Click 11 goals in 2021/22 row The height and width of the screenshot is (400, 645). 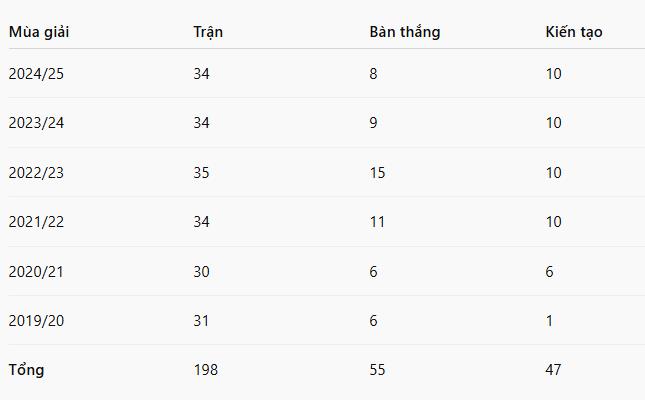coord(377,222)
